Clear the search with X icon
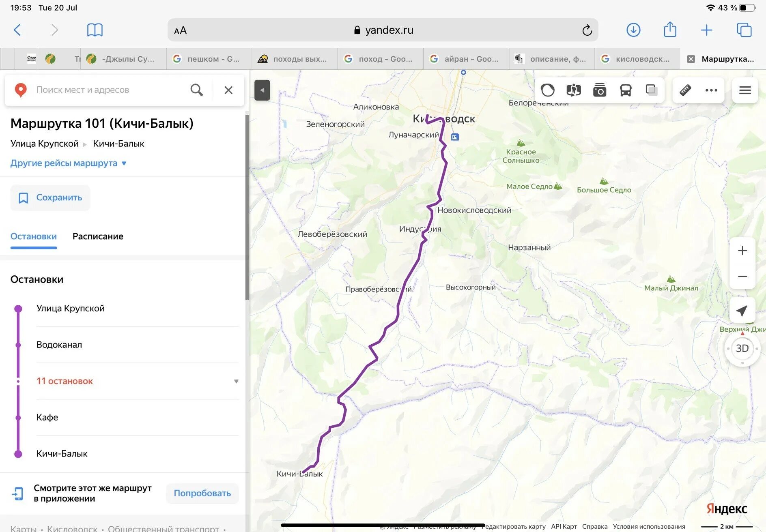This screenshot has height=532, width=766. pos(228,90)
